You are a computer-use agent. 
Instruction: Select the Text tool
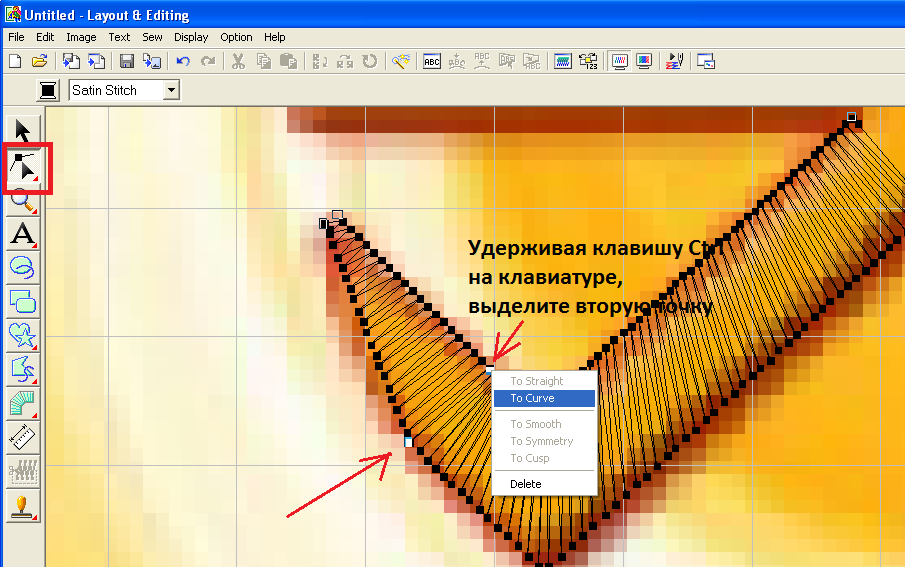tap(22, 235)
